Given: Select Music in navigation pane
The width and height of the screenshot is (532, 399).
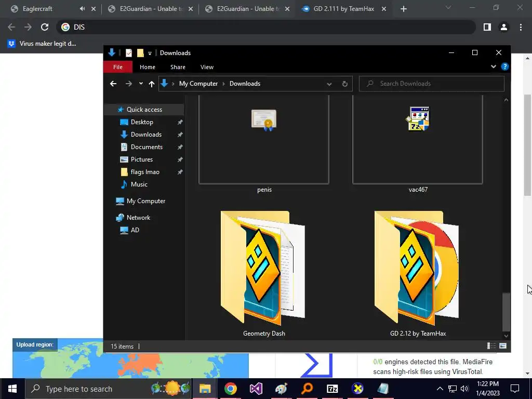Looking at the screenshot, I should click(x=139, y=184).
